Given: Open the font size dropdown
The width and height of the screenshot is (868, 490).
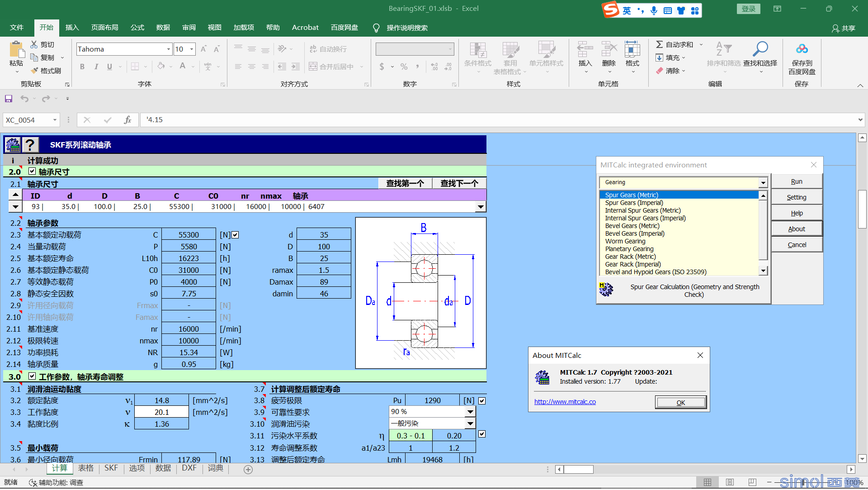Looking at the screenshot, I should tap(192, 49).
